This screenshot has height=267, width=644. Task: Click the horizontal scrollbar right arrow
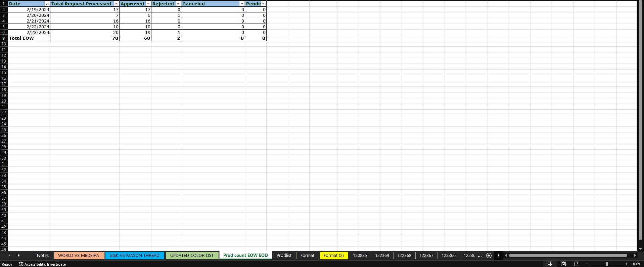point(635,256)
